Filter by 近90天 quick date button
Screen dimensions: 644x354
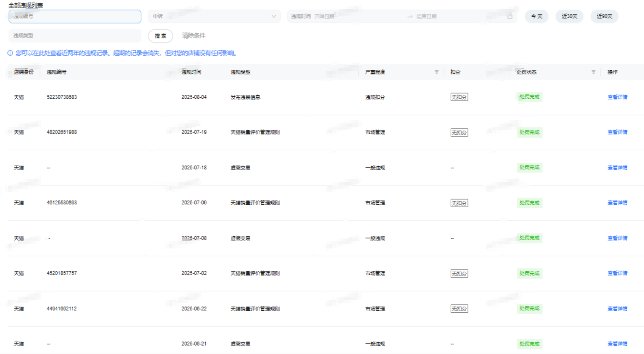[604, 16]
